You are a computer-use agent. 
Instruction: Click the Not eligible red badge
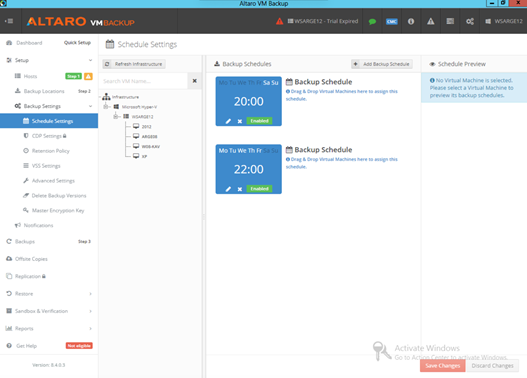tap(79, 346)
